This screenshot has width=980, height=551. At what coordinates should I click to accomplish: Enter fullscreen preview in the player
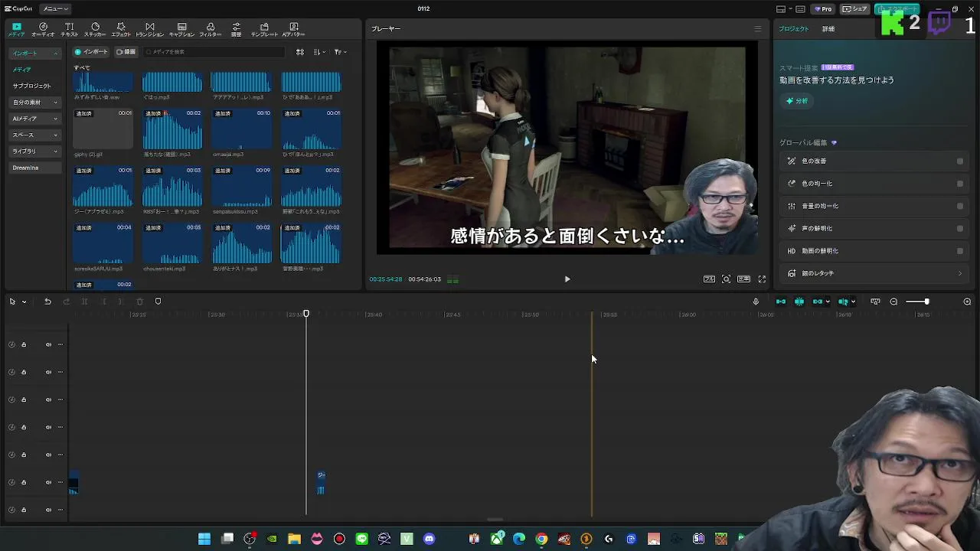[x=762, y=279]
